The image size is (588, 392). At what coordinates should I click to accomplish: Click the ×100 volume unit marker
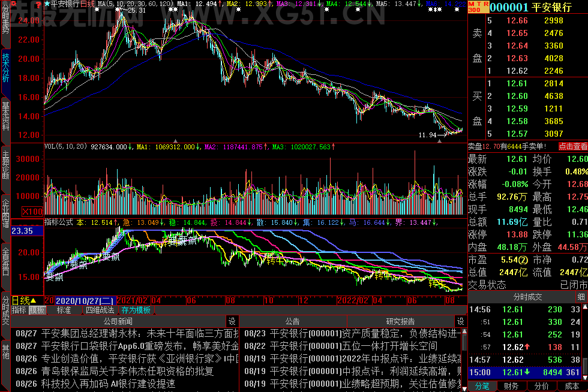(32, 212)
